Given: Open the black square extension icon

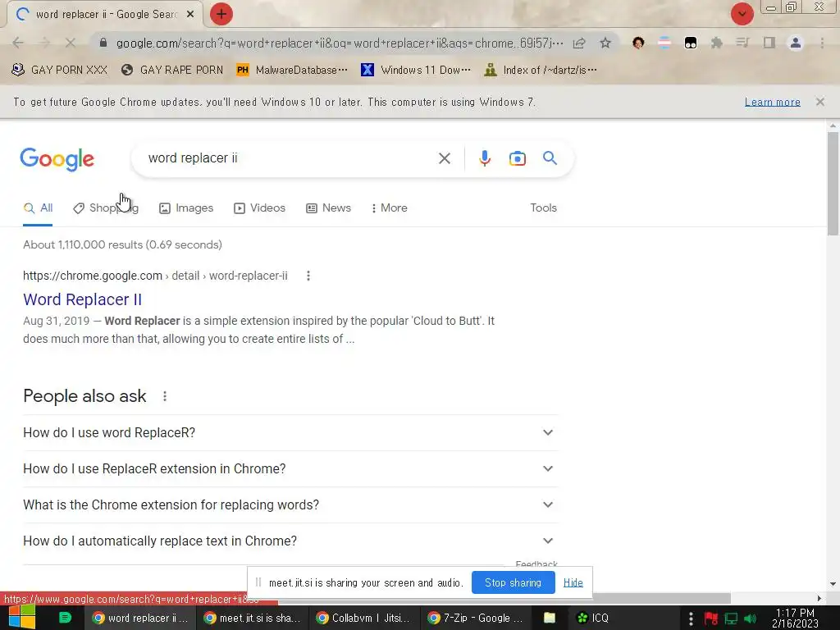Looking at the screenshot, I should click(x=691, y=43).
